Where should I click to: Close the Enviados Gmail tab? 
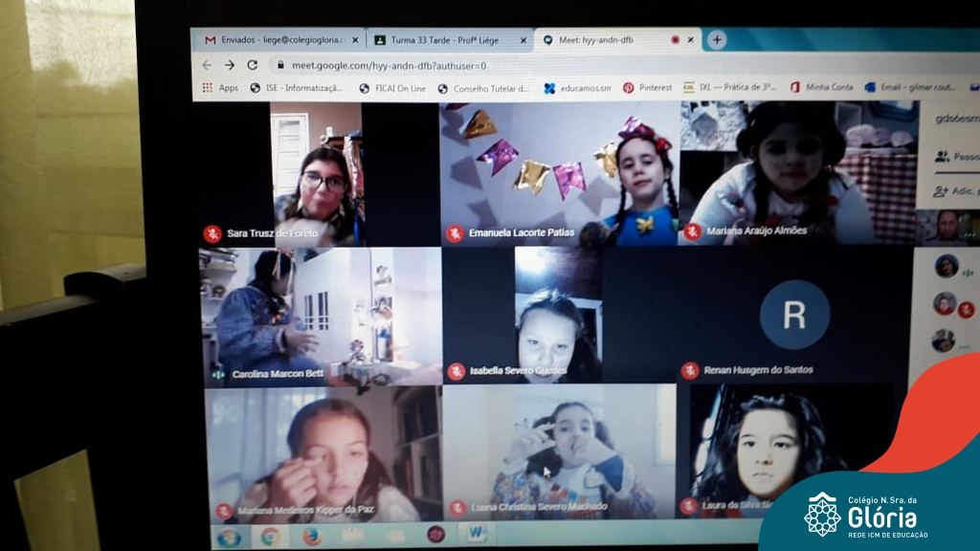tap(355, 40)
